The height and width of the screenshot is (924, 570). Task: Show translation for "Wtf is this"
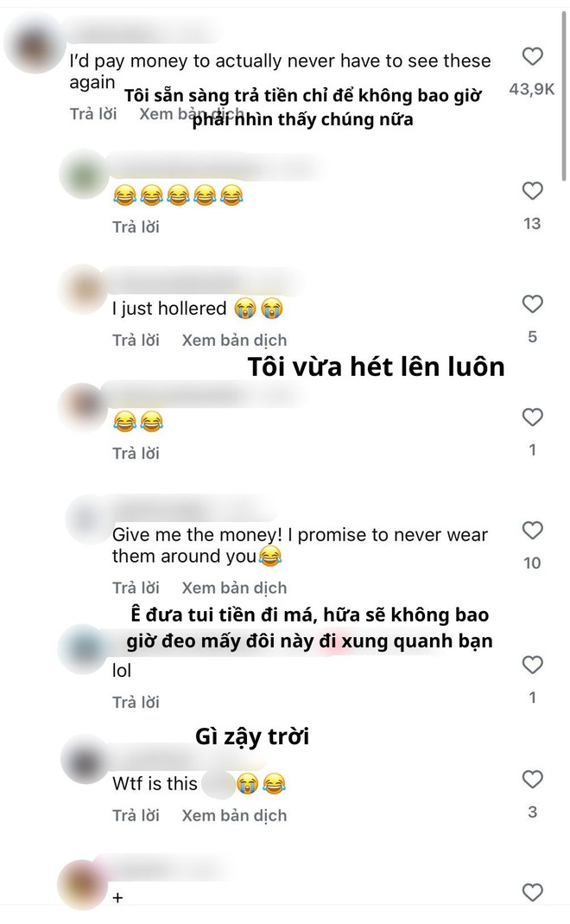pos(234,816)
